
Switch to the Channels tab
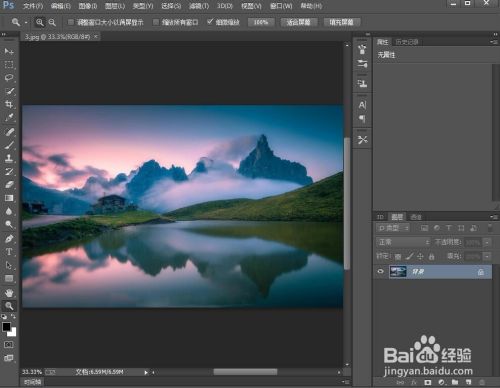416,217
